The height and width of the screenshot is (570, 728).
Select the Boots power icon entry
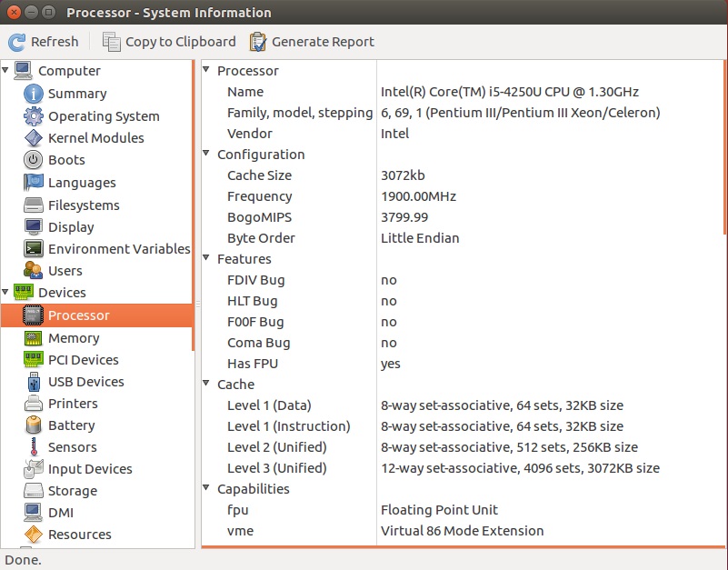(x=34, y=160)
